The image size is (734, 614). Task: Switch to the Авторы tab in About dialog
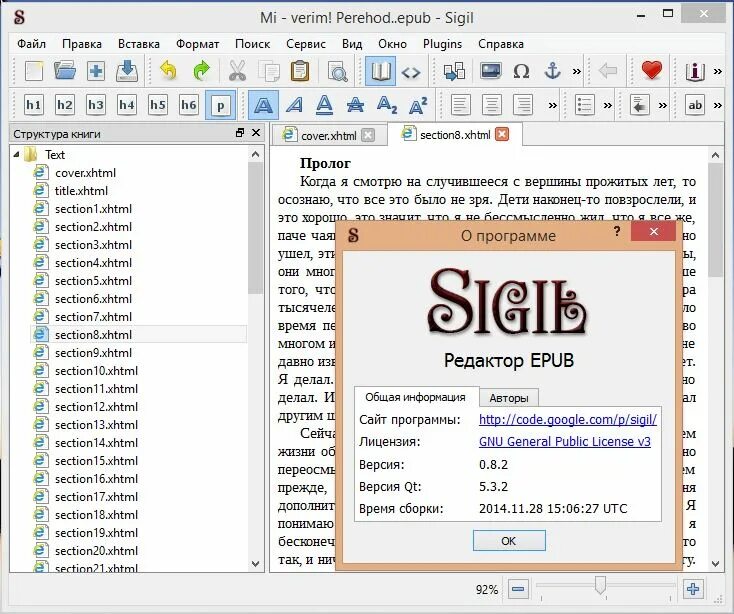[x=509, y=398]
